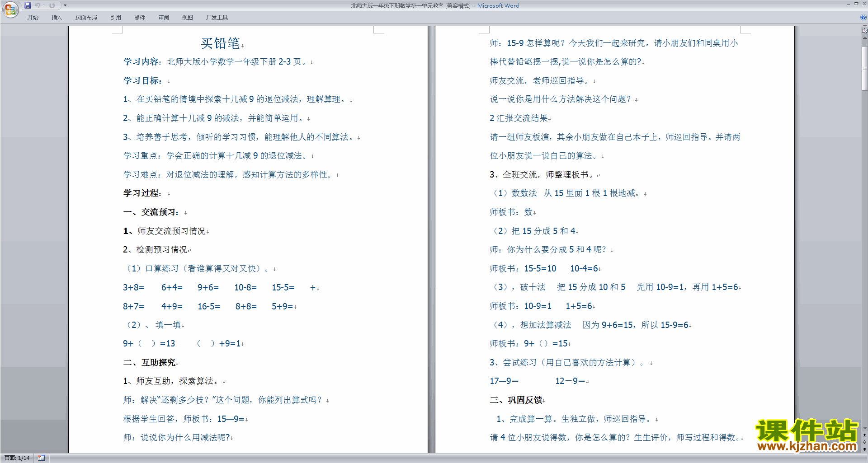Click the vertical scrollbar thumb
Viewport: 868px width, 463px height.
click(x=864, y=68)
